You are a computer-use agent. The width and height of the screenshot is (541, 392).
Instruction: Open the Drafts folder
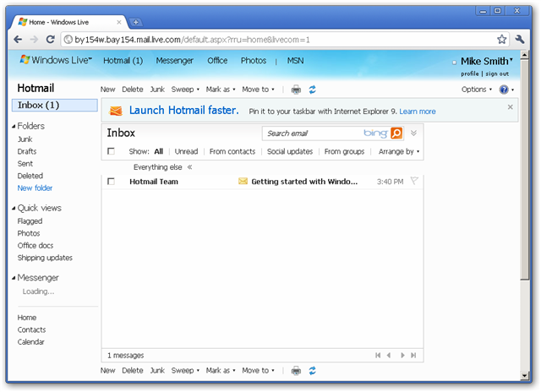click(x=27, y=151)
